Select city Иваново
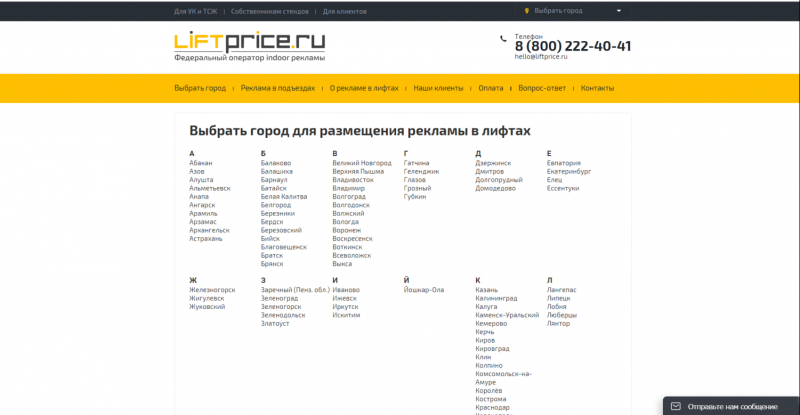800x415 pixels. pos(346,290)
